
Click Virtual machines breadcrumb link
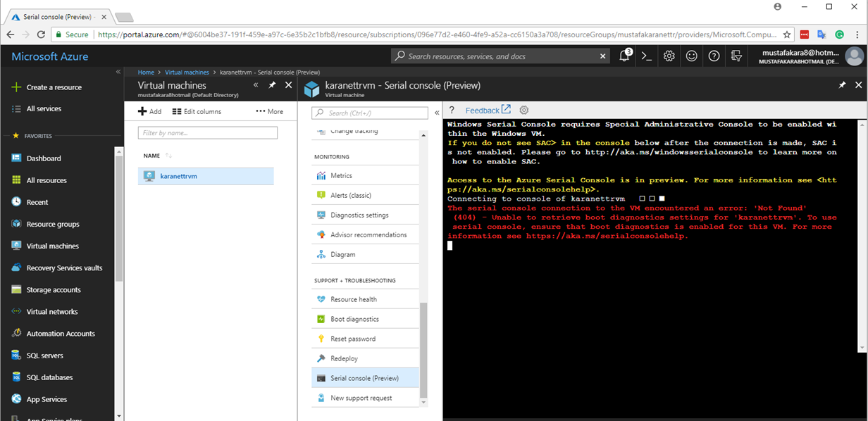(x=187, y=72)
